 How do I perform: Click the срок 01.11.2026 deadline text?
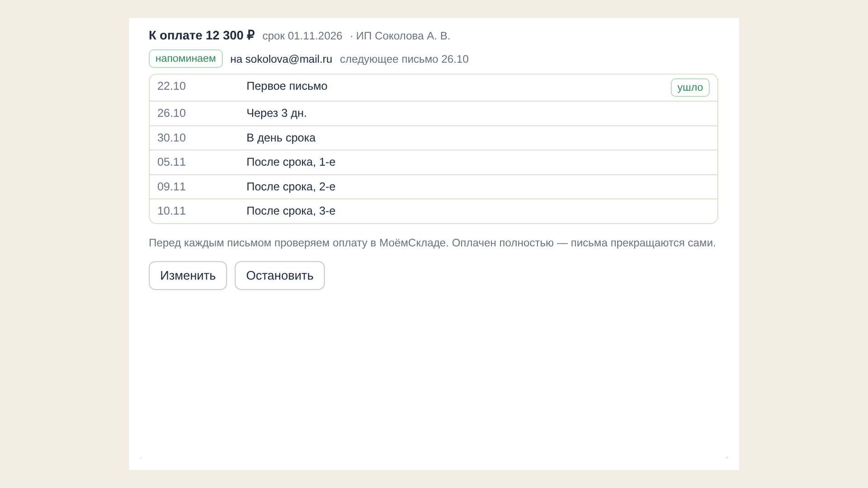point(302,36)
